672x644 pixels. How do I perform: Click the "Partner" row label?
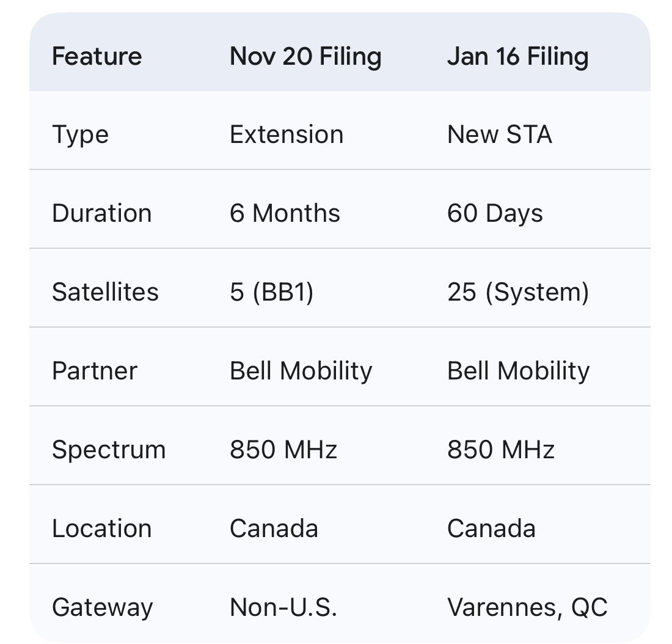coord(95,371)
